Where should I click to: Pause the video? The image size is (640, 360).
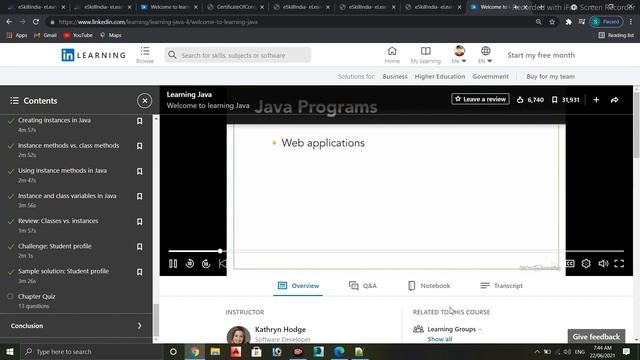[x=173, y=264]
